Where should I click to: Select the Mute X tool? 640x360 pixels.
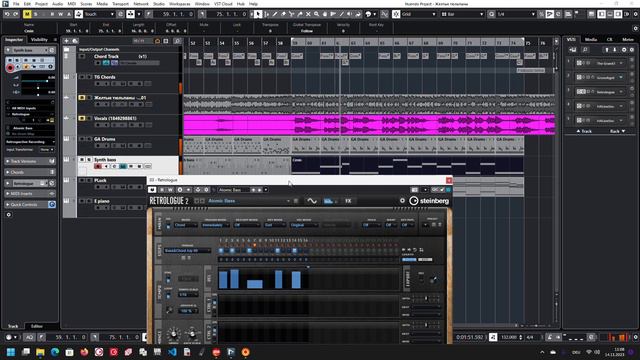click(308, 14)
